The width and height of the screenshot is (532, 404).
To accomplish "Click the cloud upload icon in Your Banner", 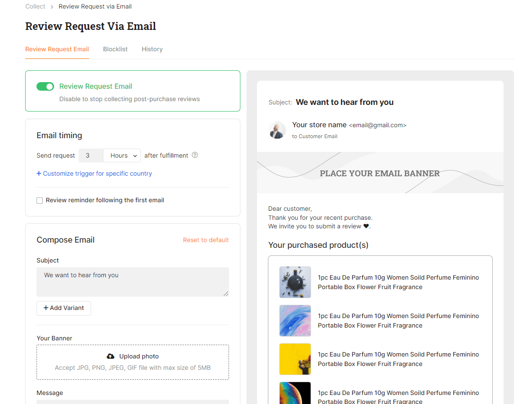I will 110,356.
